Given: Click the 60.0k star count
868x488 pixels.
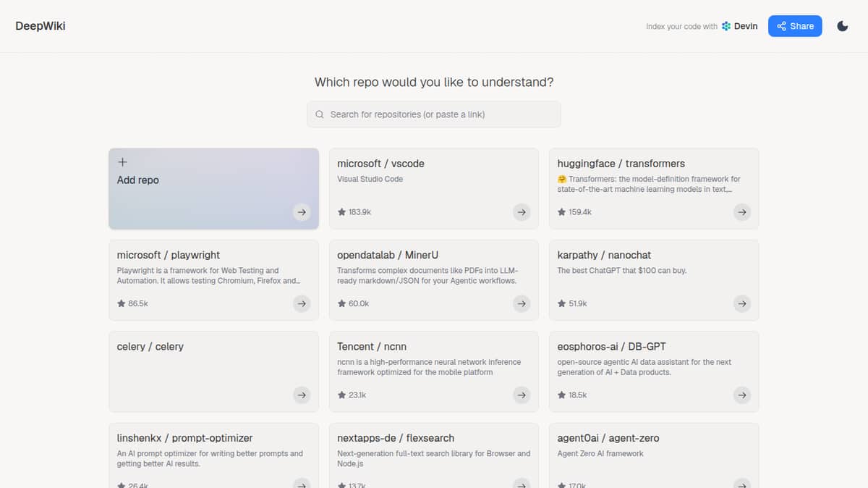Looking at the screenshot, I should coord(359,303).
